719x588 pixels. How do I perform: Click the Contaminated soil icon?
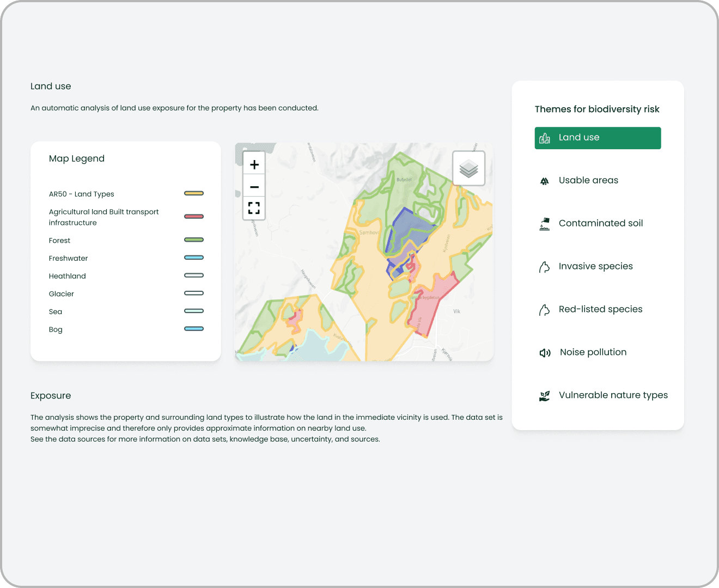pyautogui.click(x=545, y=224)
